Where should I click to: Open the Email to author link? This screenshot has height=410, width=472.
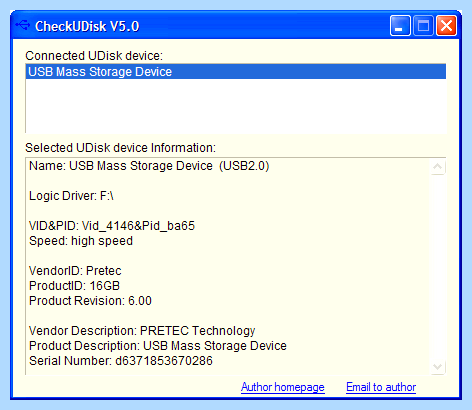click(381, 387)
